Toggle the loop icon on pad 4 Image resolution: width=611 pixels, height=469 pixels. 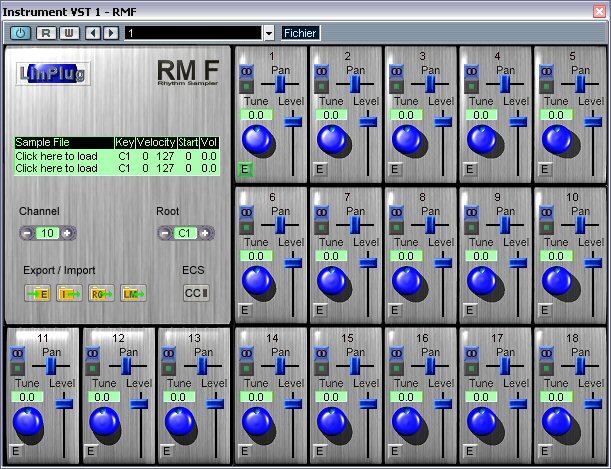point(471,72)
